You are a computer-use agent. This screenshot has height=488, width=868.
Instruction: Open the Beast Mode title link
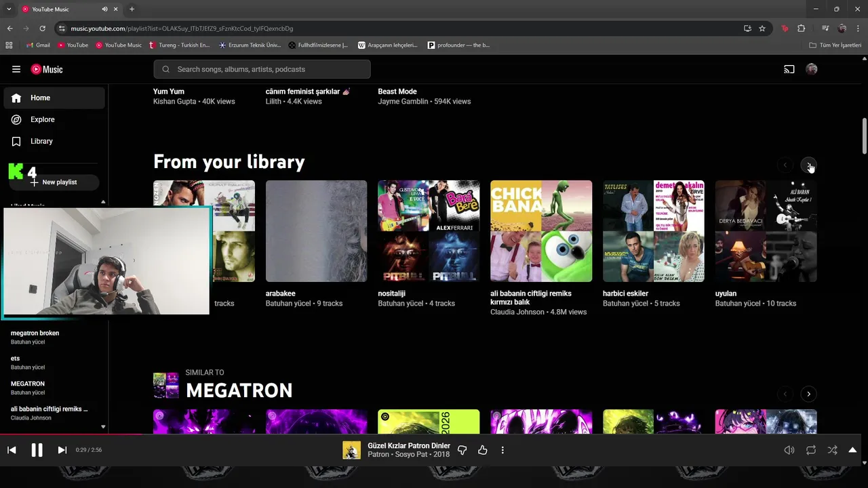click(397, 91)
